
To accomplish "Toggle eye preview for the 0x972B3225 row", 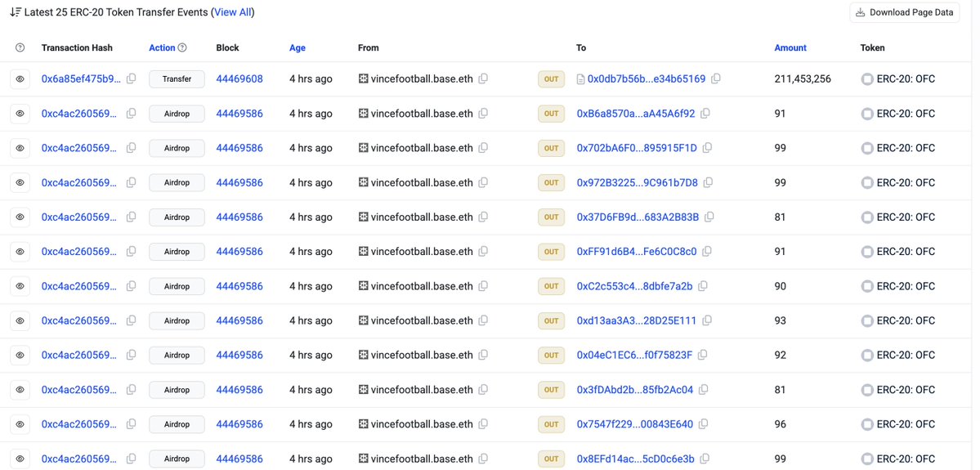I will (x=20, y=182).
